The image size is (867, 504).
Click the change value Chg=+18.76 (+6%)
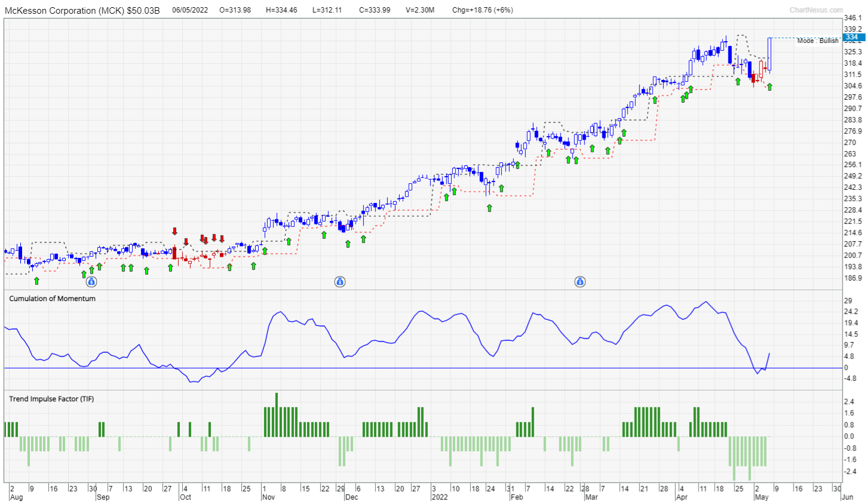click(x=482, y=10)
